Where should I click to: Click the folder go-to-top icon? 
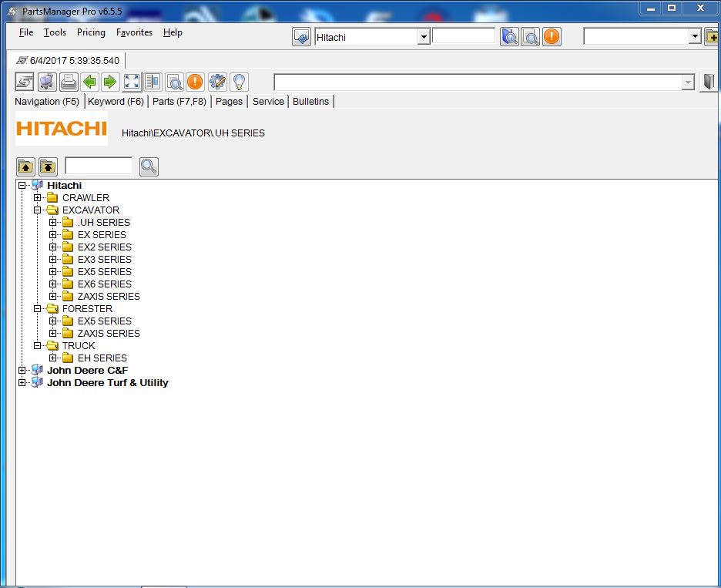click(x=48, y=166)
